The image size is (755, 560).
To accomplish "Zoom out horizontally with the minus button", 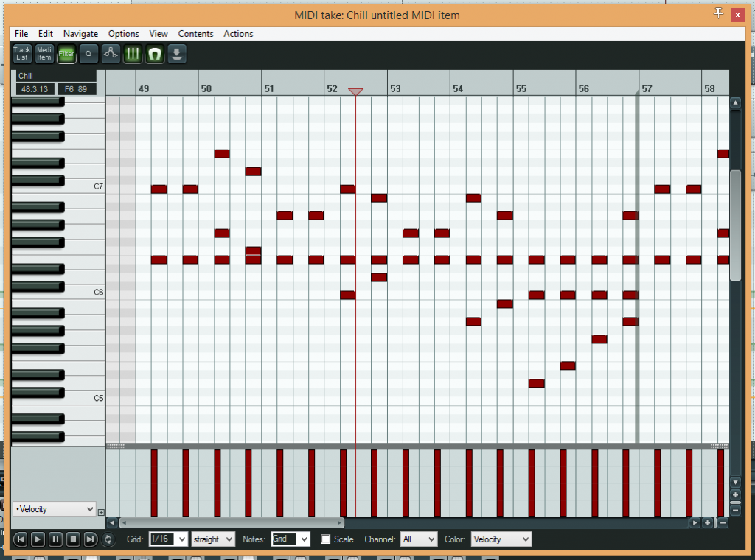I will (x=723, y=523).
